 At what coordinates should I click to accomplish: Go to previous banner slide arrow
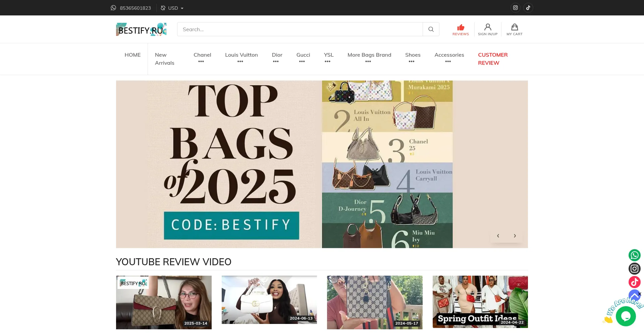[x=498, y=236]
